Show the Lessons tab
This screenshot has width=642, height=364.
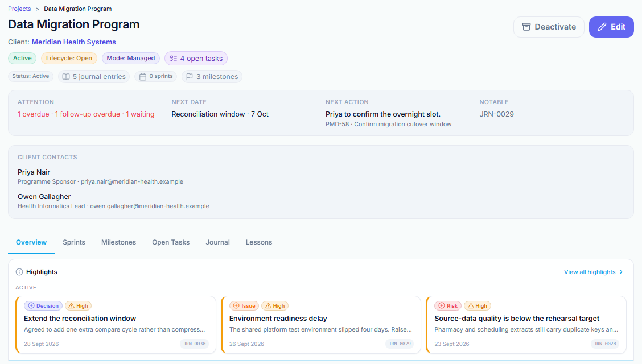(259, 242)
